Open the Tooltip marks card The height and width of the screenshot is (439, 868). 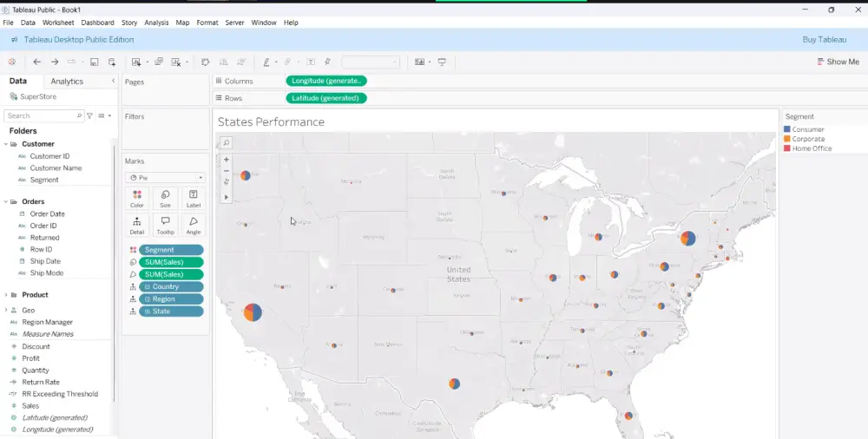[x=165, y=226]
